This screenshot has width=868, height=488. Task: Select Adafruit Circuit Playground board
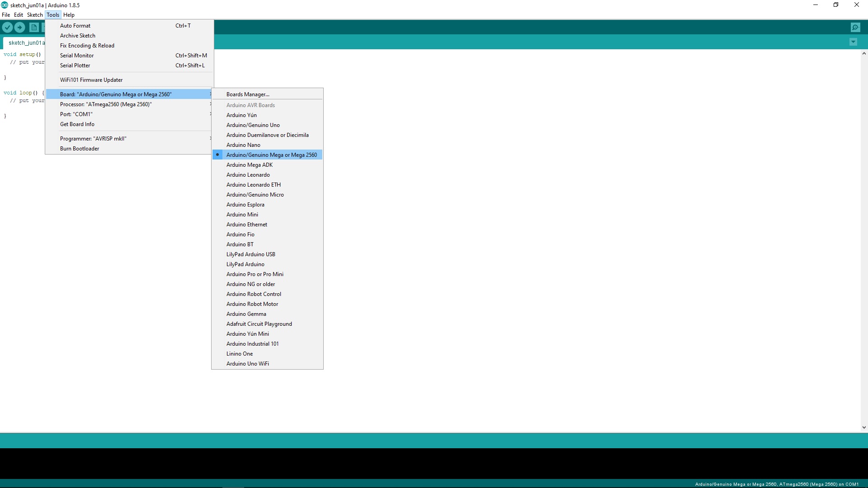[267, 324]
